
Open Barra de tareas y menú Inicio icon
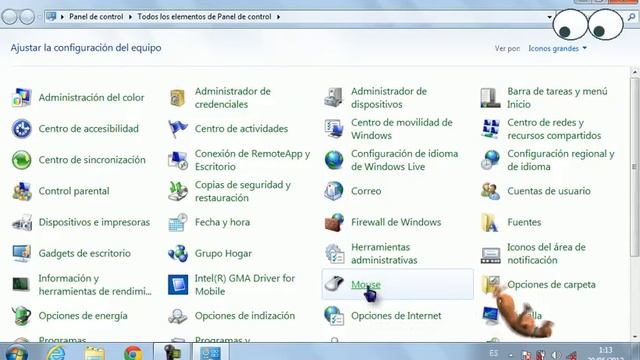pyautogui.click(x=490, y=98)
